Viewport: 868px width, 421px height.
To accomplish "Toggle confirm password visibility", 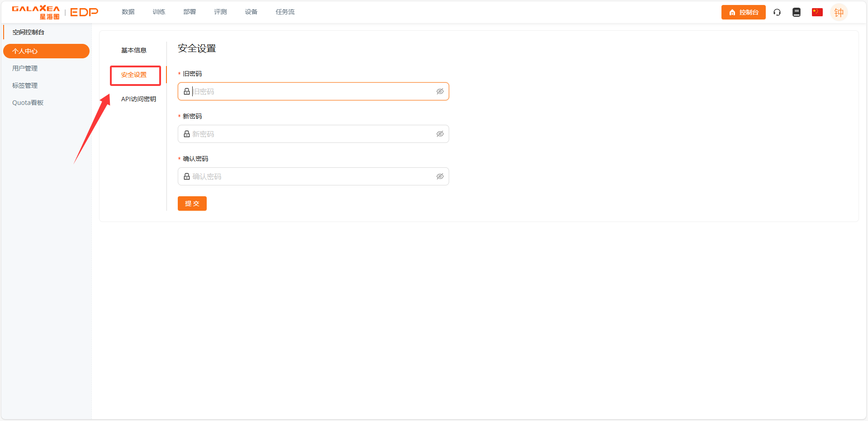I will pos(440,176).
